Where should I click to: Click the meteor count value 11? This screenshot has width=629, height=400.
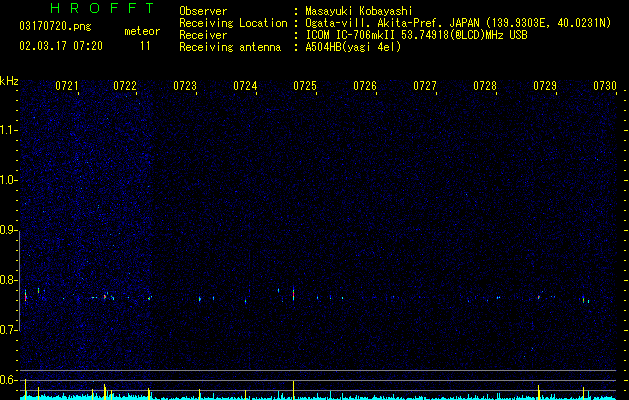[145, 46]
